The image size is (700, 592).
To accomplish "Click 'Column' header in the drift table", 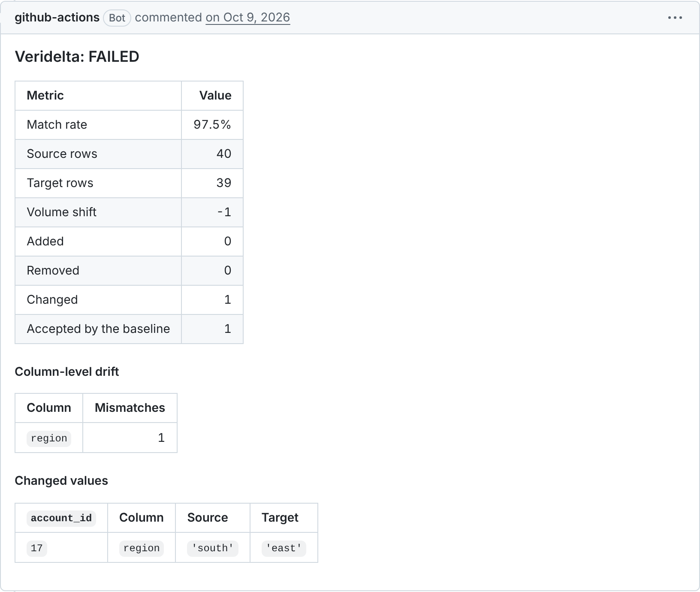I will [x=49, y=408].
